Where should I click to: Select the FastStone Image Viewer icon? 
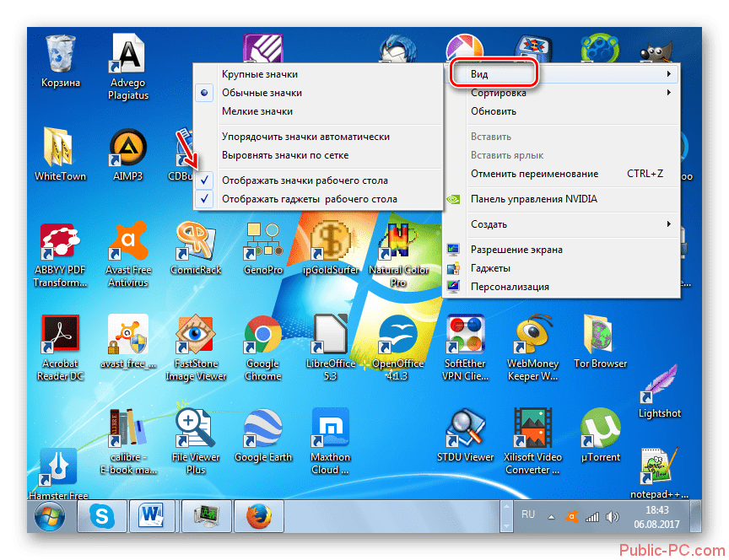pyautogui.click(x=196, y=348)
